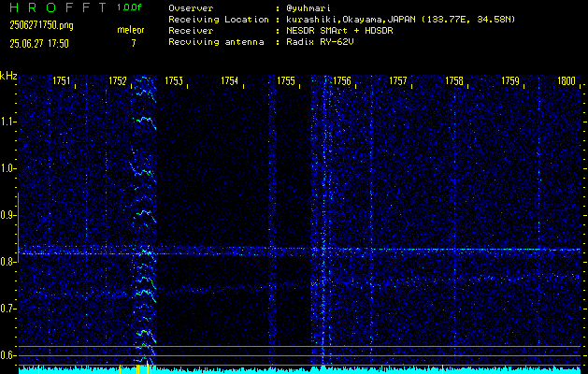Click the HROFFT title text
The height and width of the screenshot is (374, 588).
(x=59, y=7)
